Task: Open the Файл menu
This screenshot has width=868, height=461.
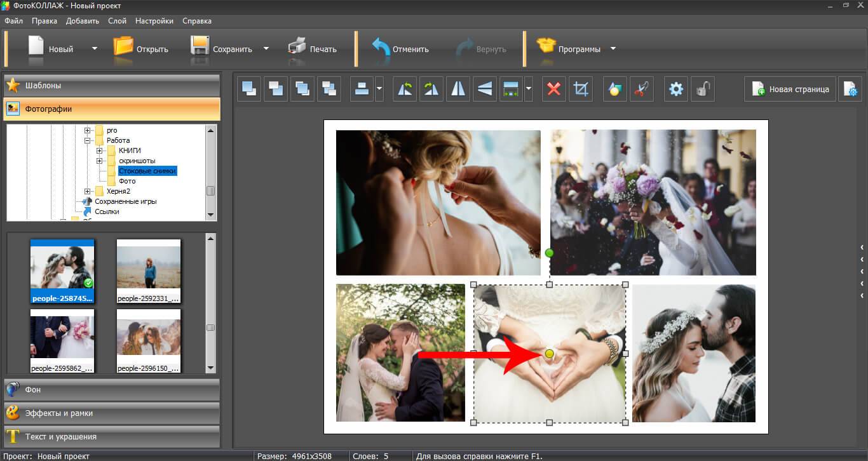Action: 13,21
